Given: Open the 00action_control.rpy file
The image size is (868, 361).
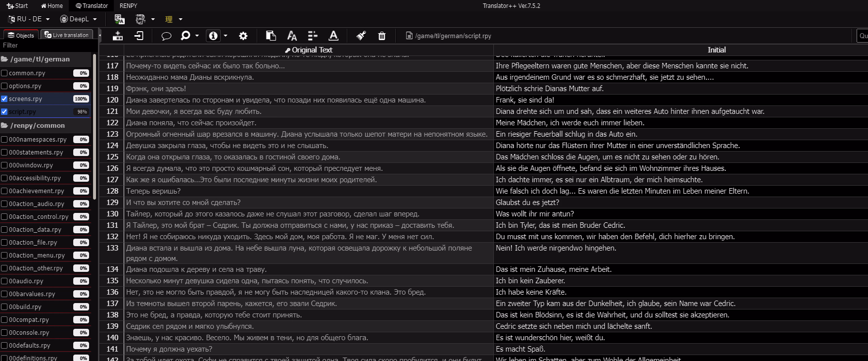Looking at the screenshot, I should pyautogui.click(x=39, y=216).
